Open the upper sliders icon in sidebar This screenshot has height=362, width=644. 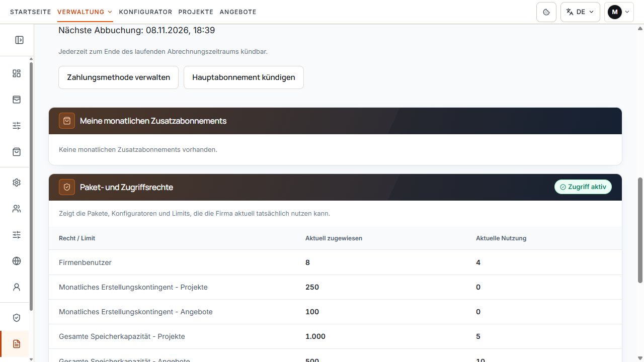(x=17, y=126)
